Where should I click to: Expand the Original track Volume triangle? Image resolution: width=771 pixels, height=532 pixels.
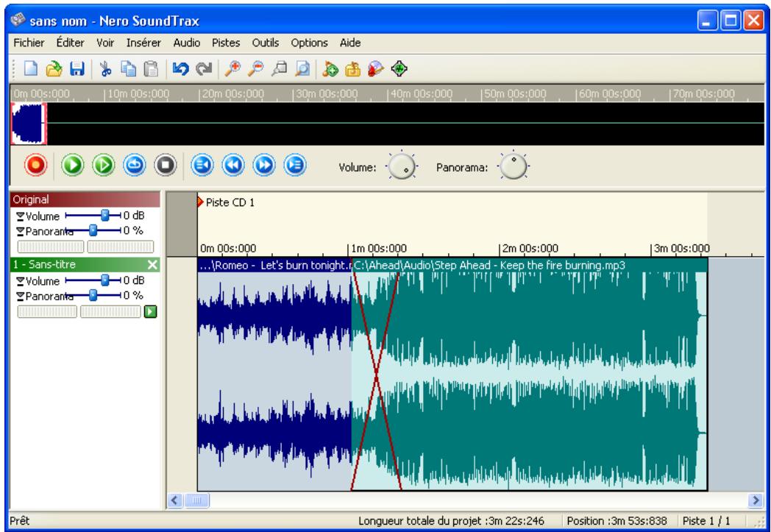click(x=20, y=216)
